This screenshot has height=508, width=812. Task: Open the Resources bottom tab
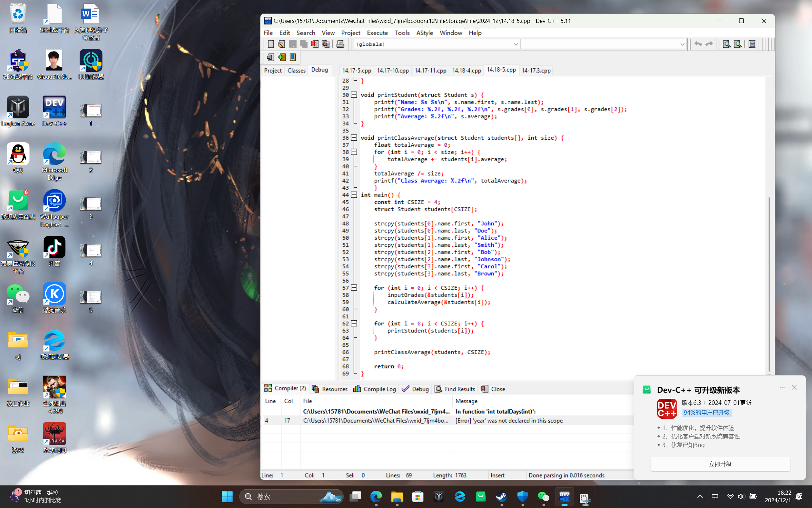coord(330,389)
